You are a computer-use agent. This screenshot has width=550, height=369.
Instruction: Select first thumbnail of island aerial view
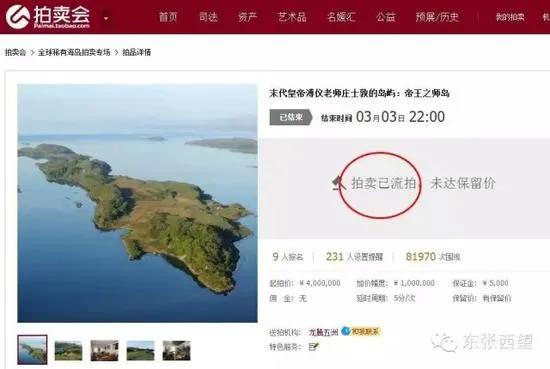coord(32,350)
